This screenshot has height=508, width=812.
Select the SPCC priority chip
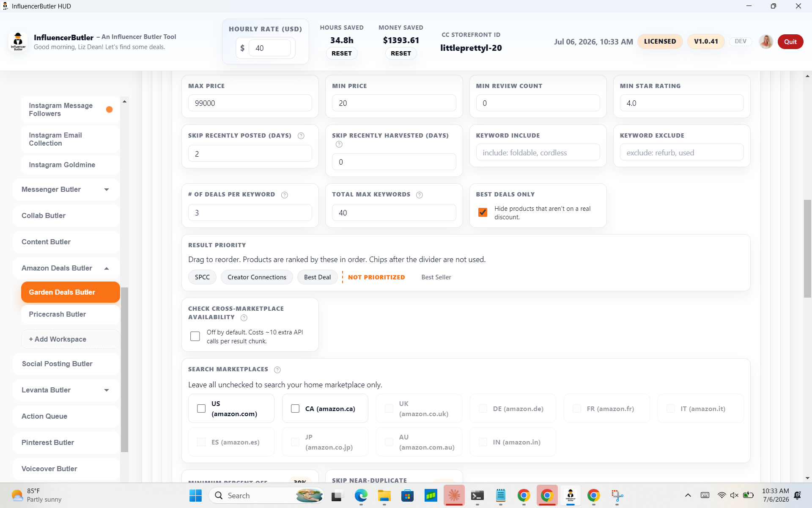(x=202, y=277)
